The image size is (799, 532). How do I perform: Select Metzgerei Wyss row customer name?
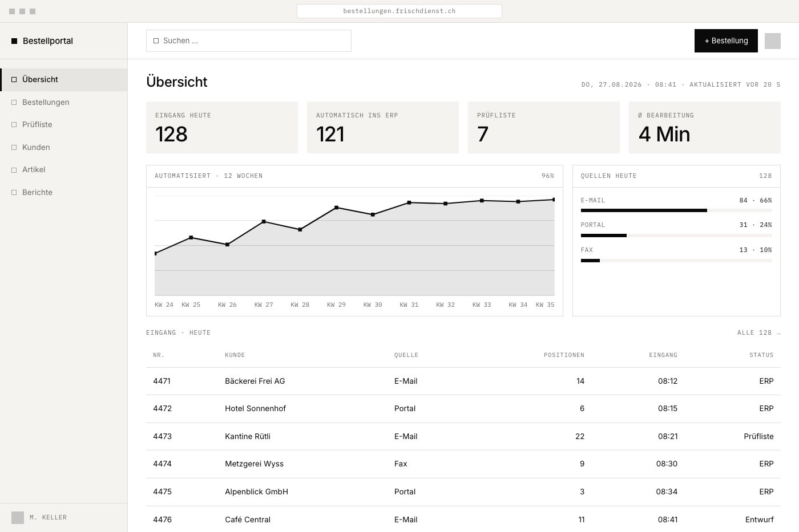tap(254, 464)
